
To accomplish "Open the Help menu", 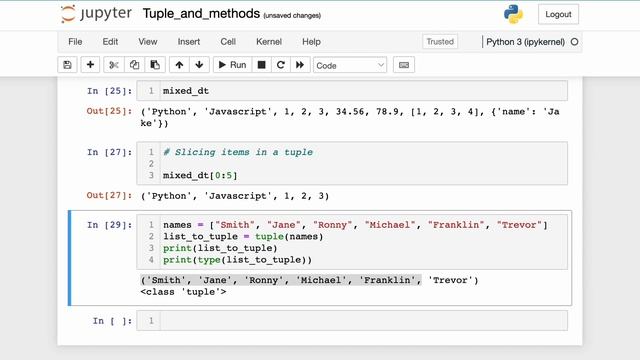I will [x=311, y=42].
